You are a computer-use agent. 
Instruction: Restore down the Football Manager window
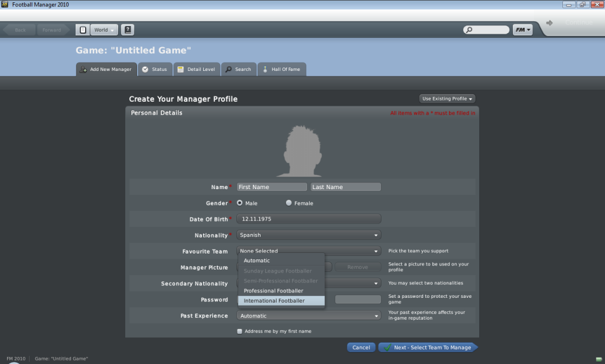coord(583,5)
